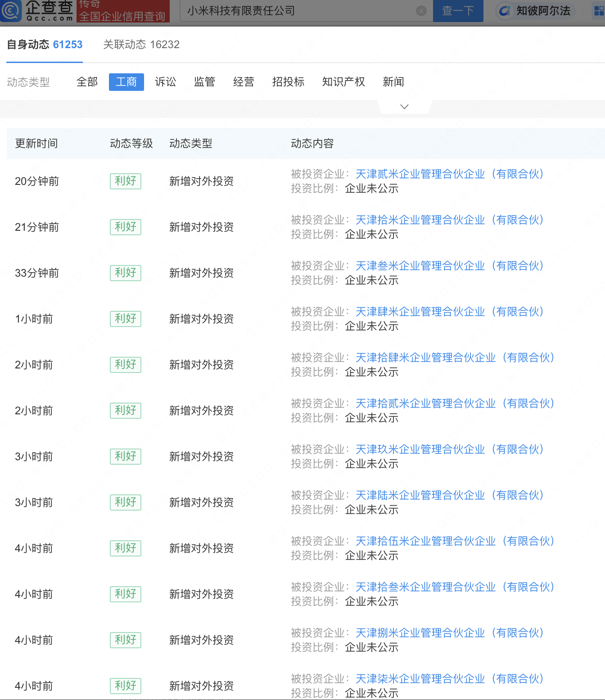
Task: Click the 动态内容 column header
Action: pyautogui.click(x=312, y=144)
